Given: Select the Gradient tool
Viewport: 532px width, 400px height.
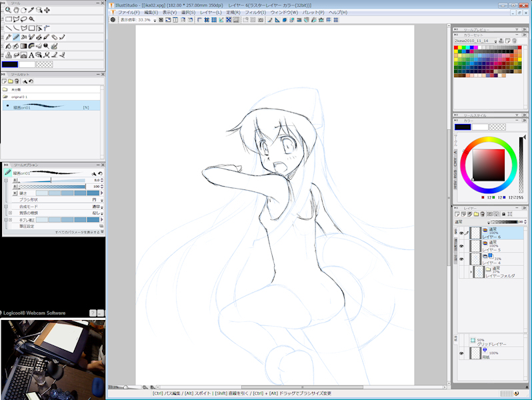Looking at the screenshot, I should (x=23, y=46).
